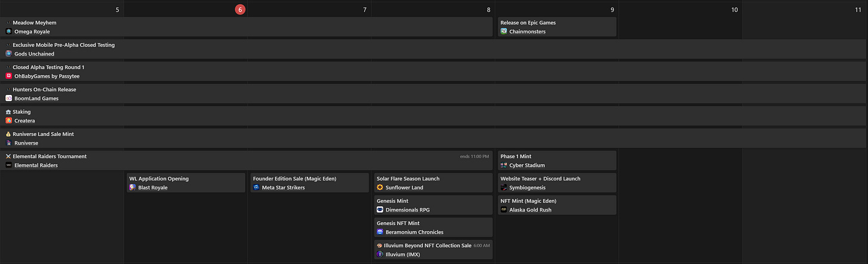Select the highlighted day 6 header
Screen dimensions: 868x264
click(240, 10)
